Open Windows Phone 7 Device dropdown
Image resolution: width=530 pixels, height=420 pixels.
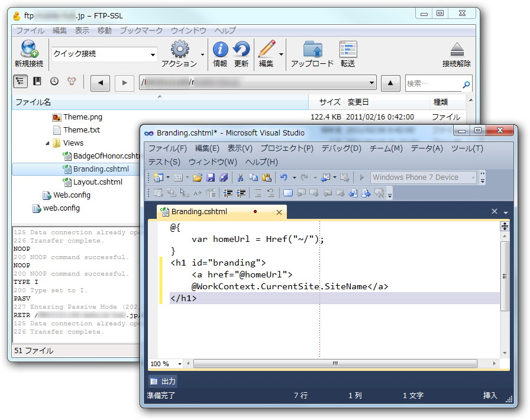(x=473, y=177)
